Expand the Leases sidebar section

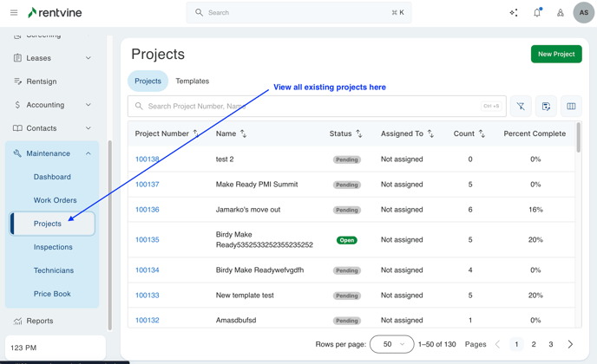pos(88,58)
